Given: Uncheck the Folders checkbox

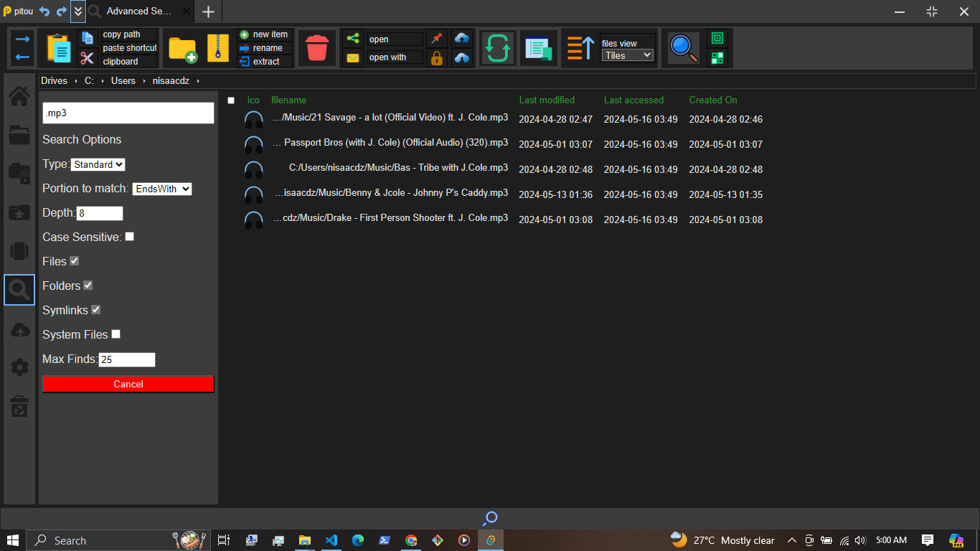Looking at the screenshot, I should click(x=88, y=286).
